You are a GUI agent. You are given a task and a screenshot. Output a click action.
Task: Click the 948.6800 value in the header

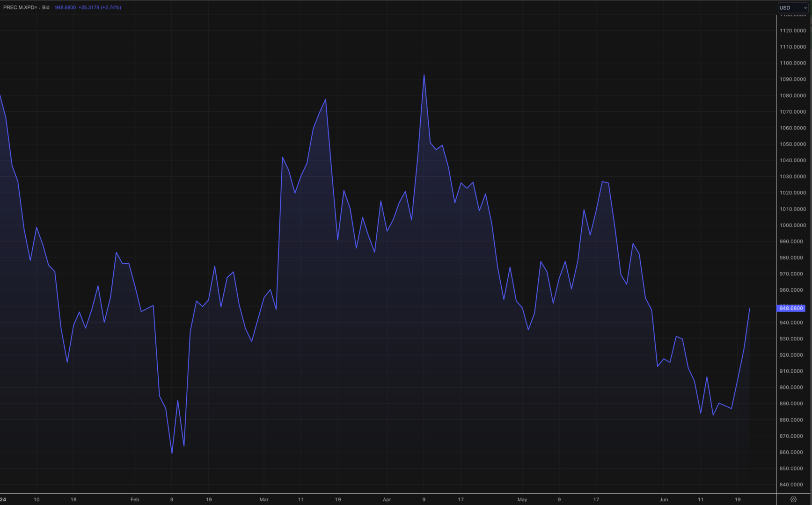click(65, 7)
